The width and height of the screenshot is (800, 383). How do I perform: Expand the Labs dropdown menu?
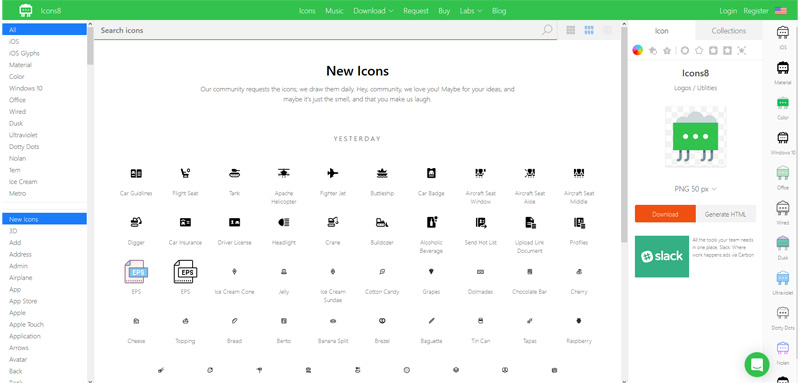(470, 11)
